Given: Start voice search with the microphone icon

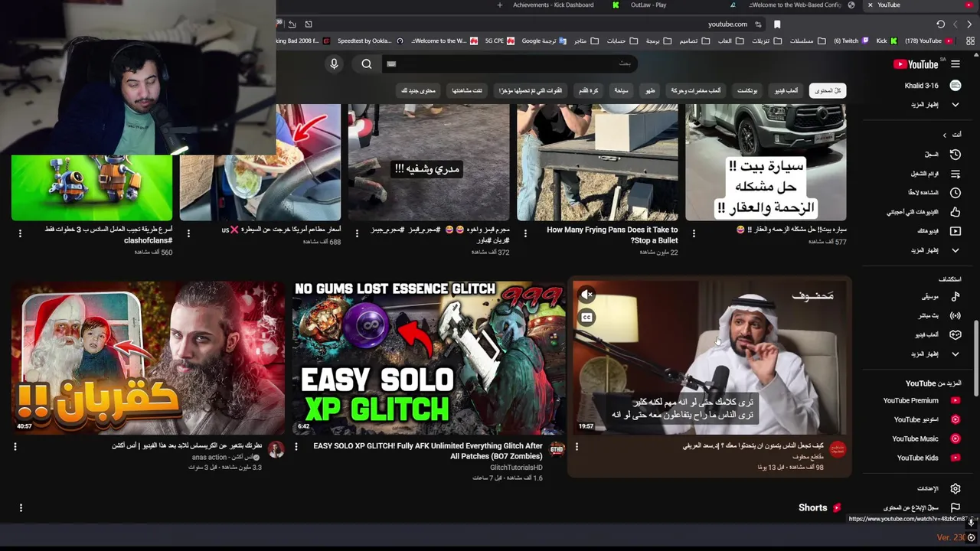Looking at the screenshot, I should pos(334,64).
